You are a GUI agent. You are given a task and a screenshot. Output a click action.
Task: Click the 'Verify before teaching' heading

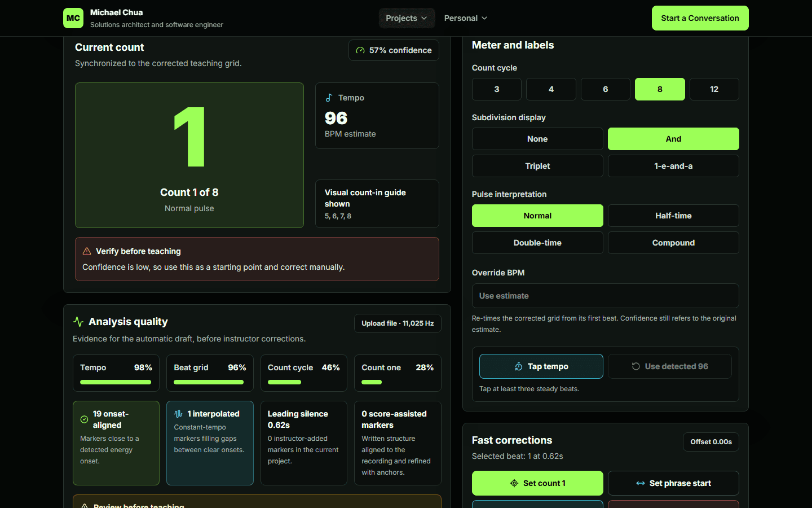click(x=138, y=251)
